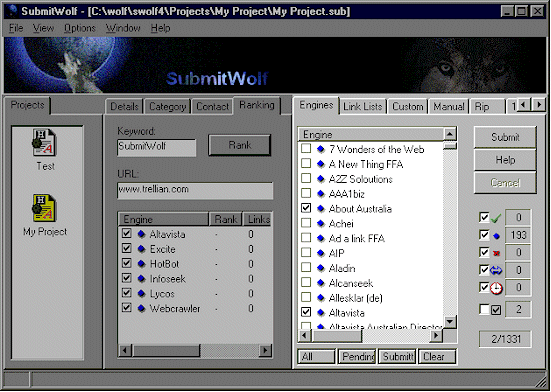551x392 pixels.
Task: Select the My Project icon
Action: coord(44,208)
